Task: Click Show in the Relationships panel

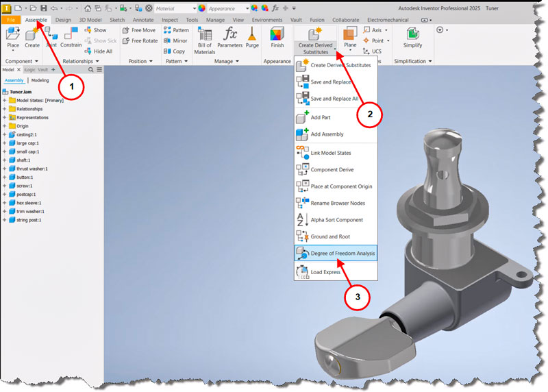Action: (95, 30)
